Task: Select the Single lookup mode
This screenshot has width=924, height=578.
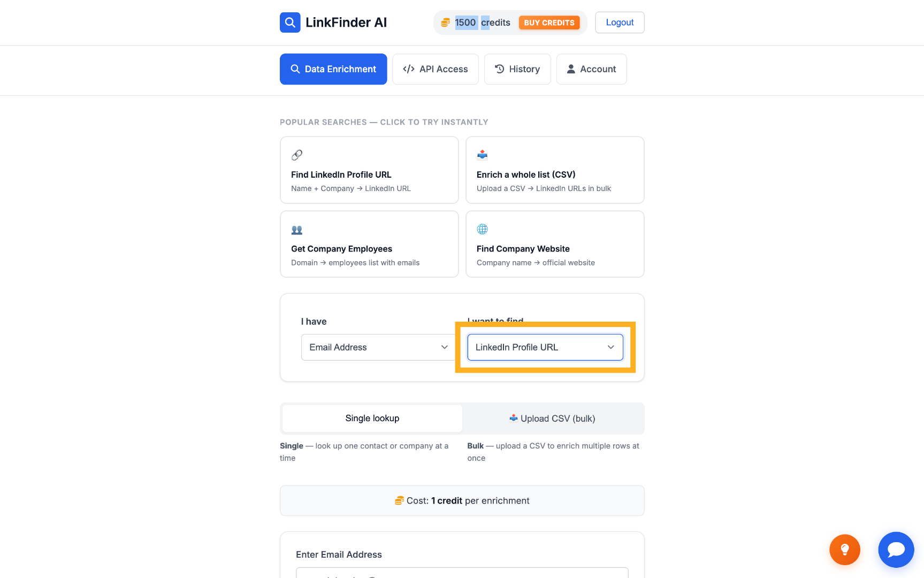Action: (372, 419)
